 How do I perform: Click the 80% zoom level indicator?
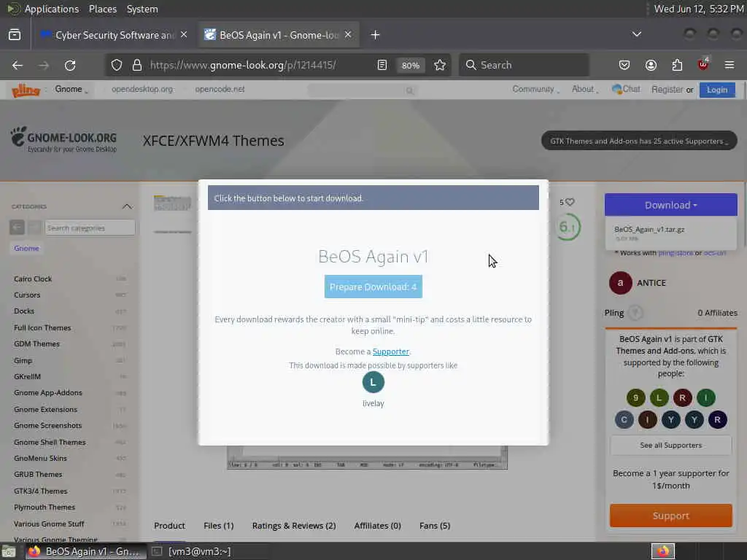pos(410,65)
